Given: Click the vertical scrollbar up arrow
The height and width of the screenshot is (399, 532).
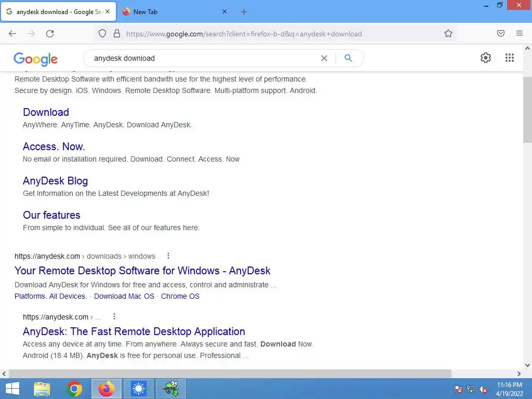Looking at the screenshot, I should coord(527,48).
